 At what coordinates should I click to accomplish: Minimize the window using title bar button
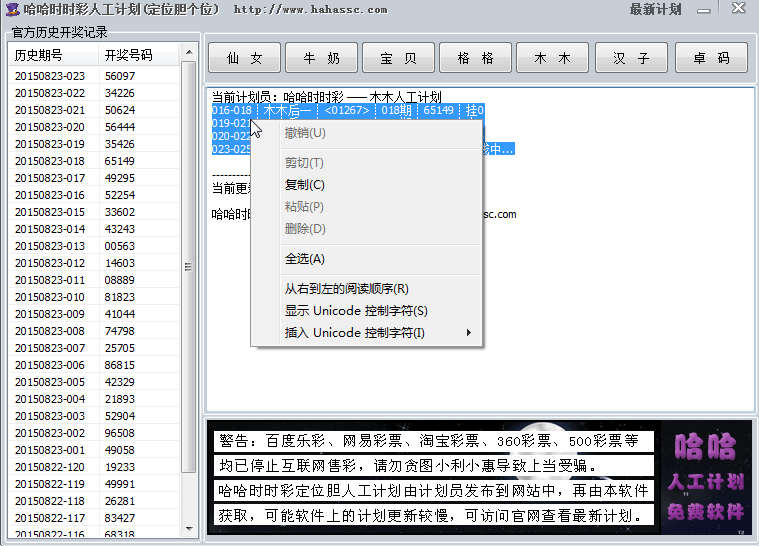tap(704, 10)
